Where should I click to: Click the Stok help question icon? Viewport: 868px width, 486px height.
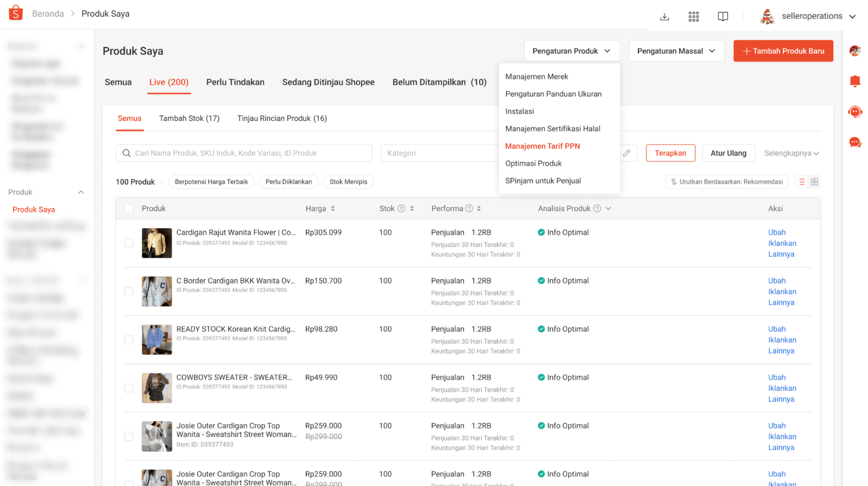point(401,209)
